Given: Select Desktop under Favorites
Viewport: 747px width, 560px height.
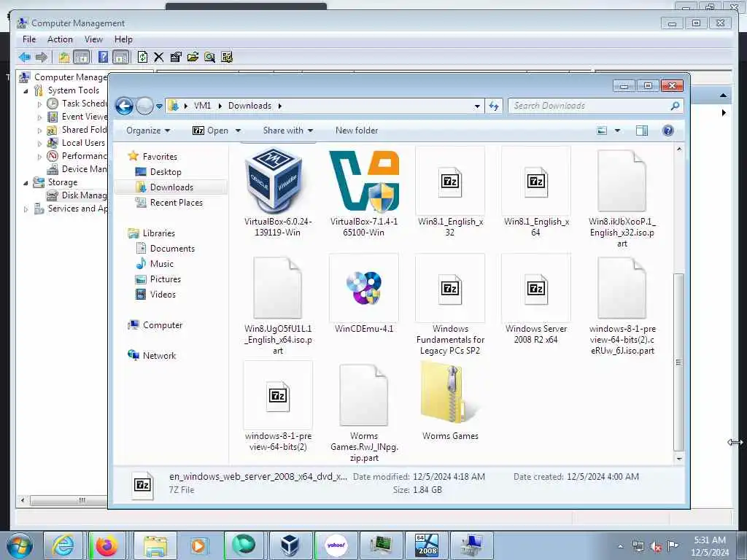Looking at the screenshot, I should point(166,172).
